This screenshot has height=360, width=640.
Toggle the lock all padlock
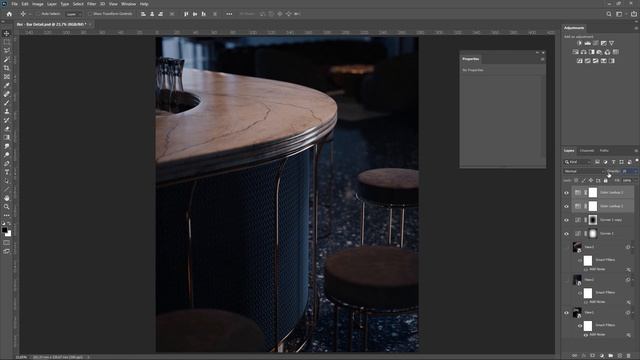pyautogui.click(x=606, y=180)
